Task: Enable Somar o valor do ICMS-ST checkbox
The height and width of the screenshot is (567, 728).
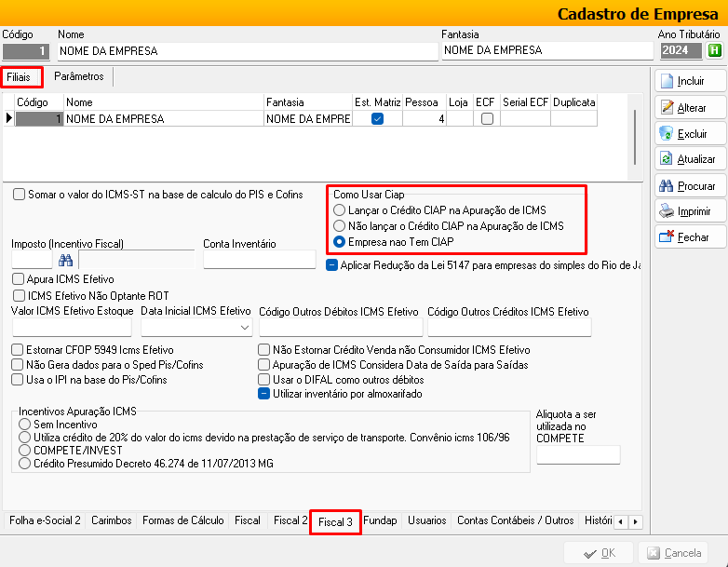Action: pos(19,194)
